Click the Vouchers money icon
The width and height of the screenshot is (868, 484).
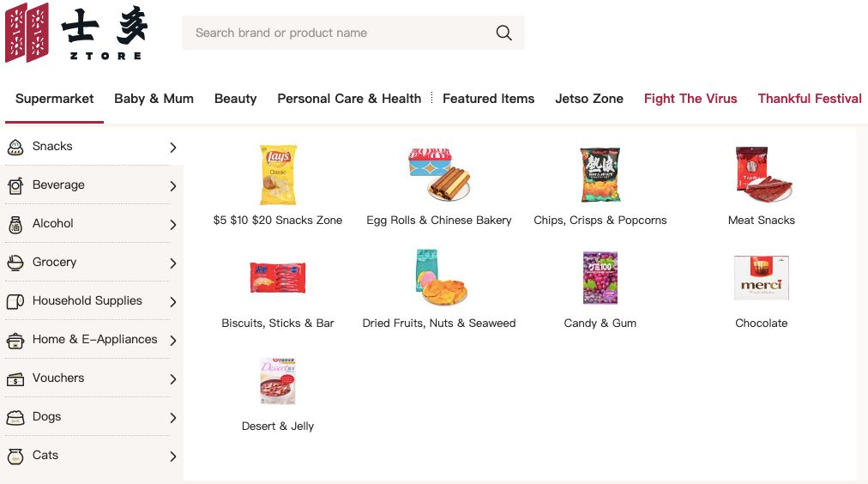[15, 378]
